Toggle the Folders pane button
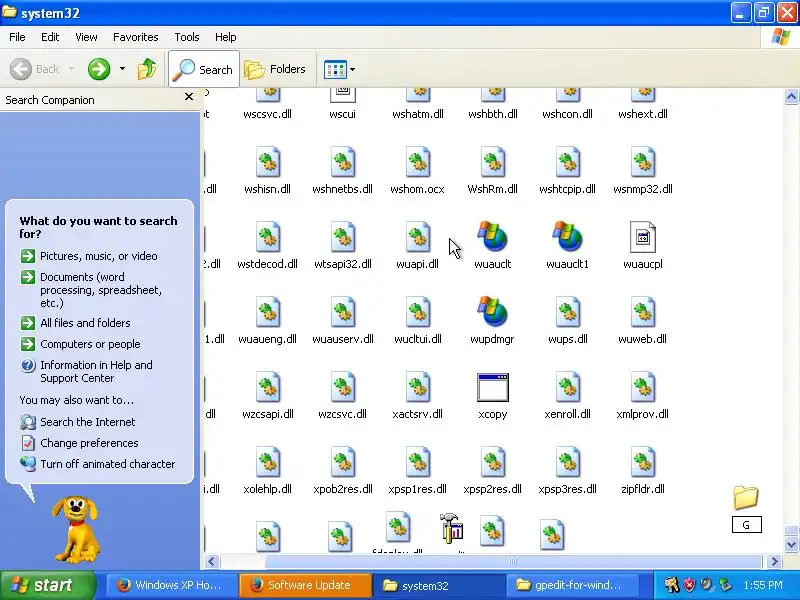The image size is (800, 600). coord(276,69)
